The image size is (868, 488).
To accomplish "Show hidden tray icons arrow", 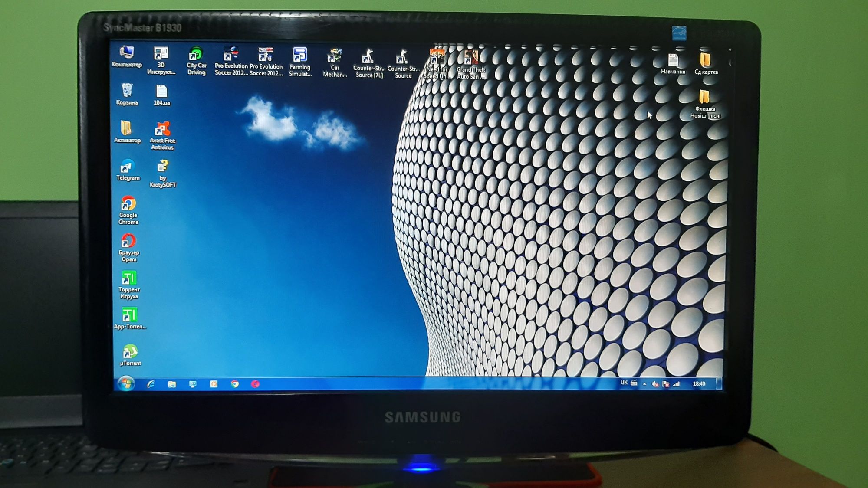I will 644,384.
